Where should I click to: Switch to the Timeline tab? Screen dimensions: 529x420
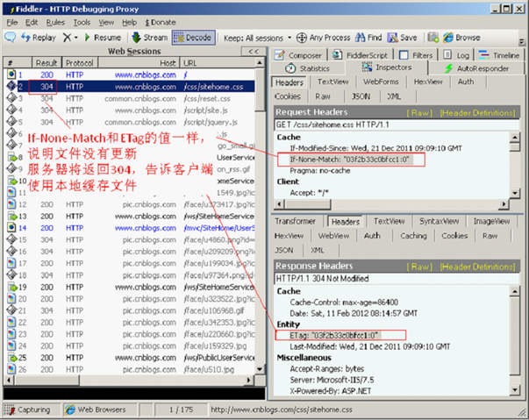pyautogui.click(x=499, y=55)
